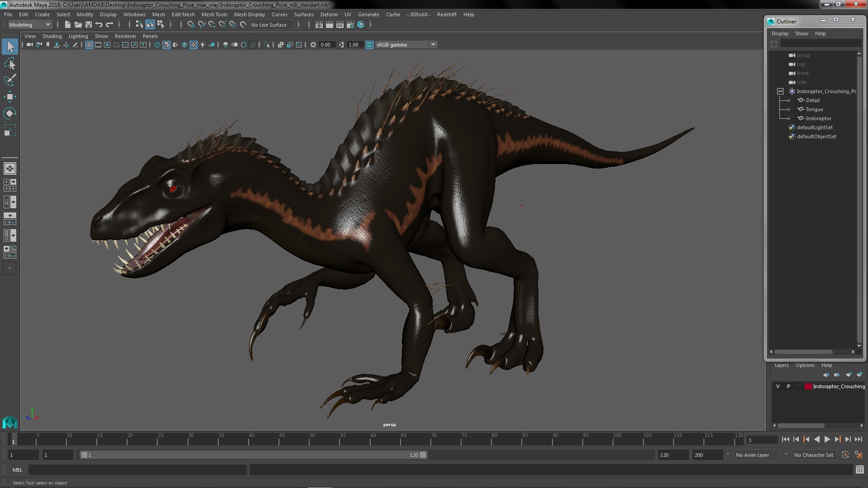Image resolution: width=868 pixels, height=488 pixels.
Task: Select by hierarchy mode icon
Action: (139, 25)
